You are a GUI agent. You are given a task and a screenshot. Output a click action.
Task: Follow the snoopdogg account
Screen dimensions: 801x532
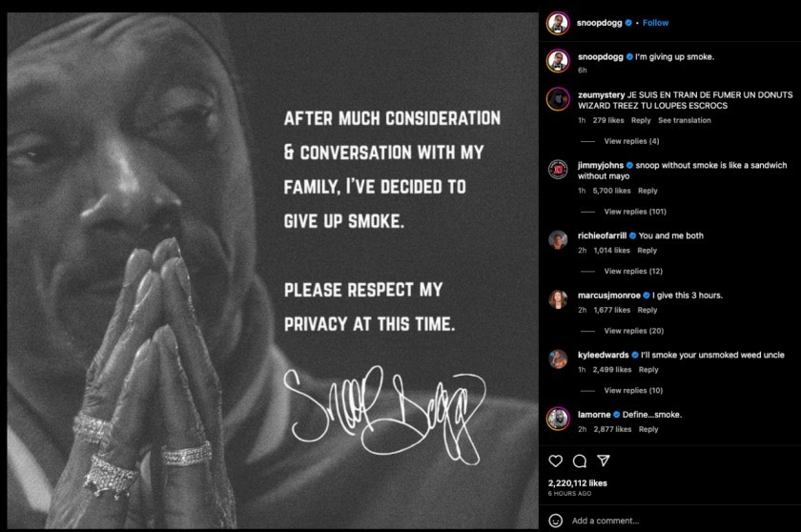[x=655, y=23]
